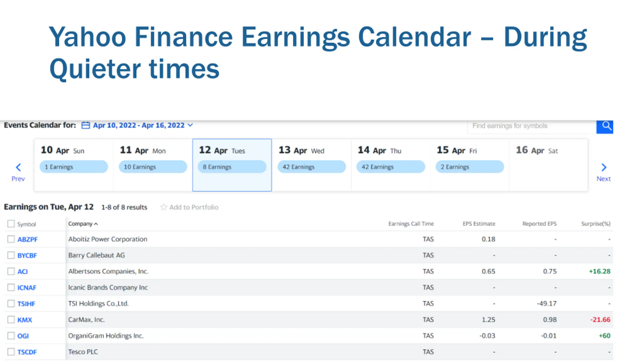Image resolution: width=644 pixels, height=362 pixels.
Task: Click the CarMax, Inc. company name
Action: tap(86, 320)
